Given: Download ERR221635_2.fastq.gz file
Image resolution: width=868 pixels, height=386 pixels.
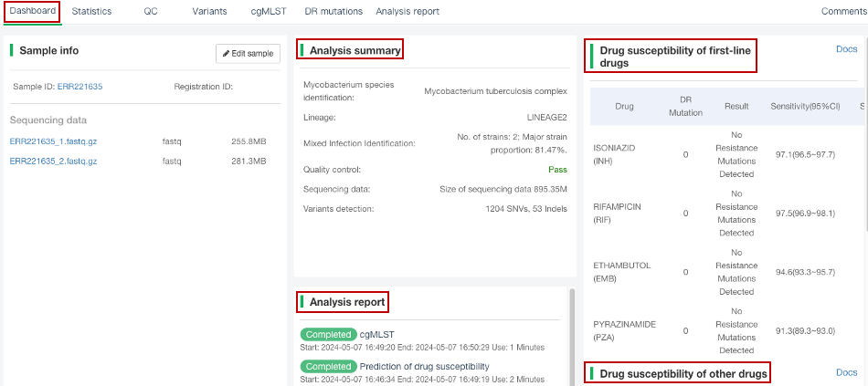Looking at the screenshot, I should [x=53, y=162].
